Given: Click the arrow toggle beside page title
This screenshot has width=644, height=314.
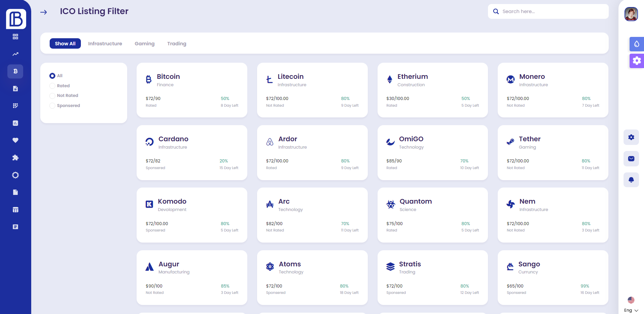Looking at the screenshot, I should tap(44, 12).
